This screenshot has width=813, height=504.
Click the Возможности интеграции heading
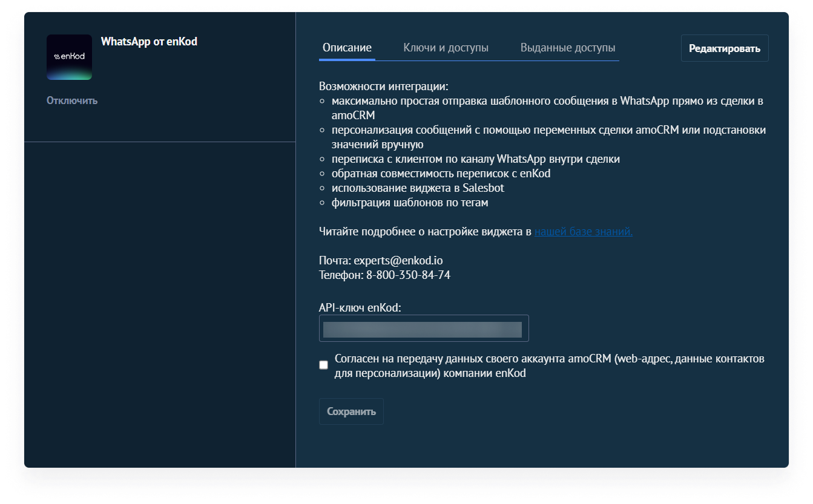[x=384, y=87]
